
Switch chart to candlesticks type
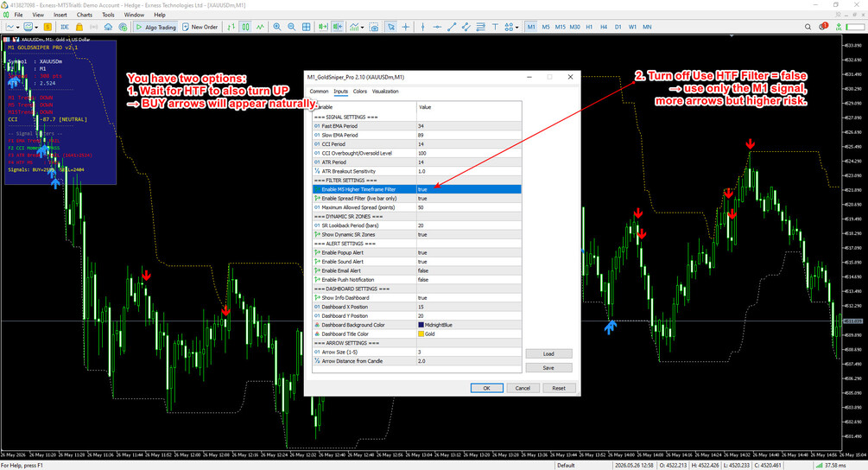point(245,27)
